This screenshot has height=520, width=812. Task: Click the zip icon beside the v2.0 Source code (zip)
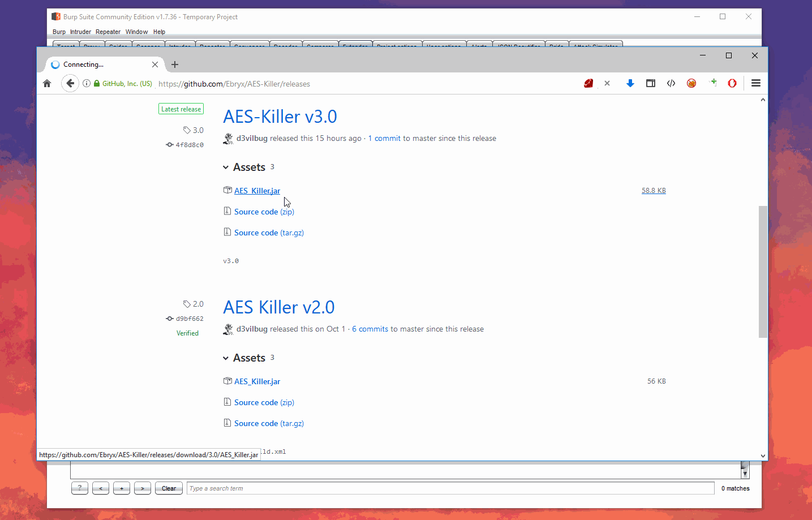coord(227,402)
